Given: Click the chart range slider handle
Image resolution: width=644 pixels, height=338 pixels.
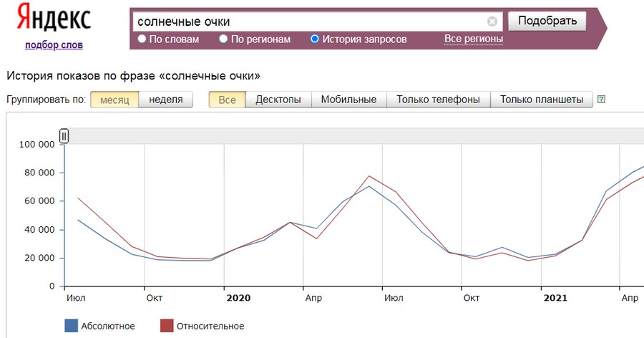Looking at the screenshot, I should pyautogui.click(x=64, y=136).
